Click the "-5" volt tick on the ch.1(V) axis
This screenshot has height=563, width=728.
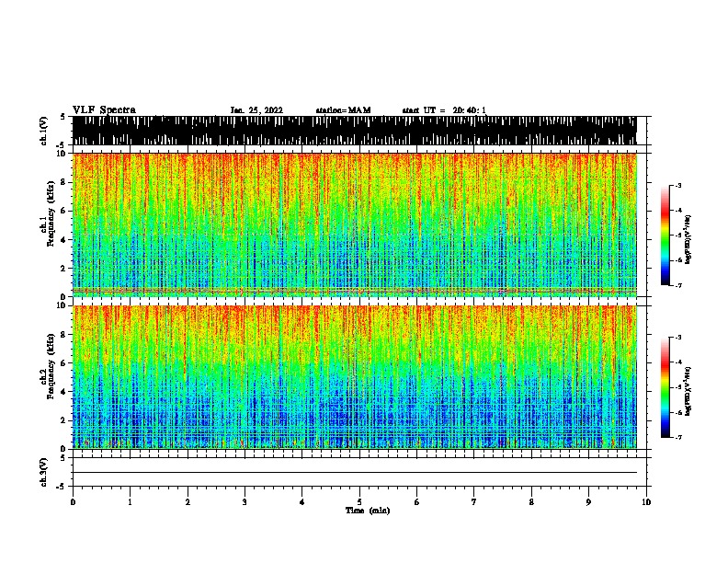62,145
